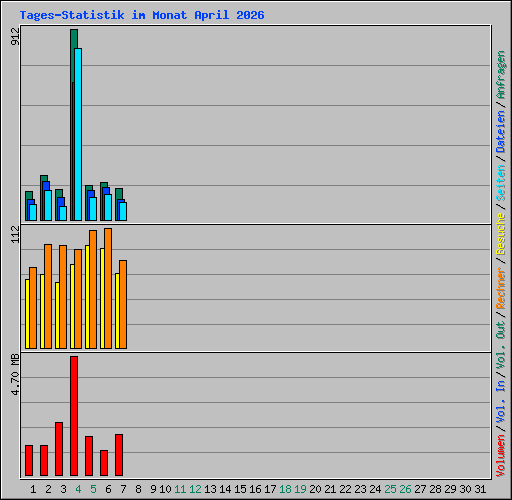Select the 'Dateien' legend label
This screenshot has height=500, width=512.
click(x=501, y=132)
